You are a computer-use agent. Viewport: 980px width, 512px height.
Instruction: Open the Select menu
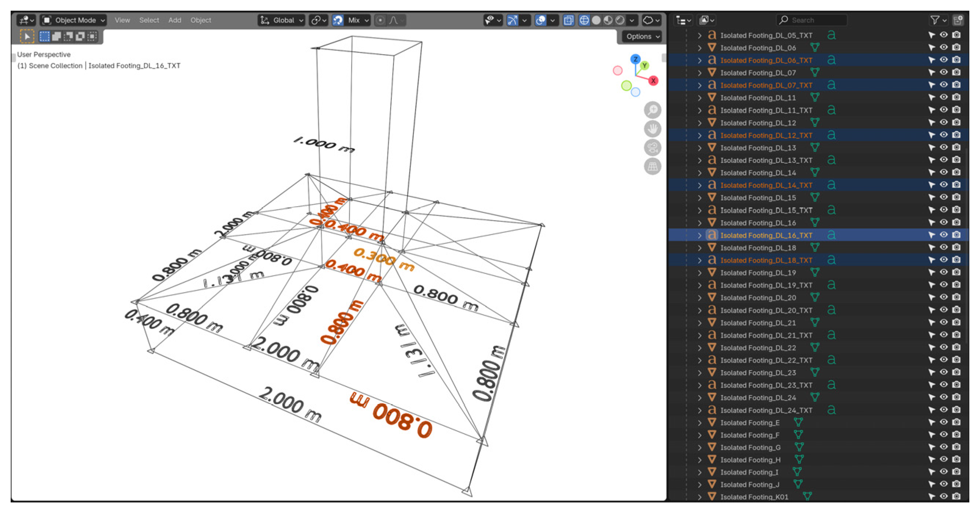tap(149, 20)
